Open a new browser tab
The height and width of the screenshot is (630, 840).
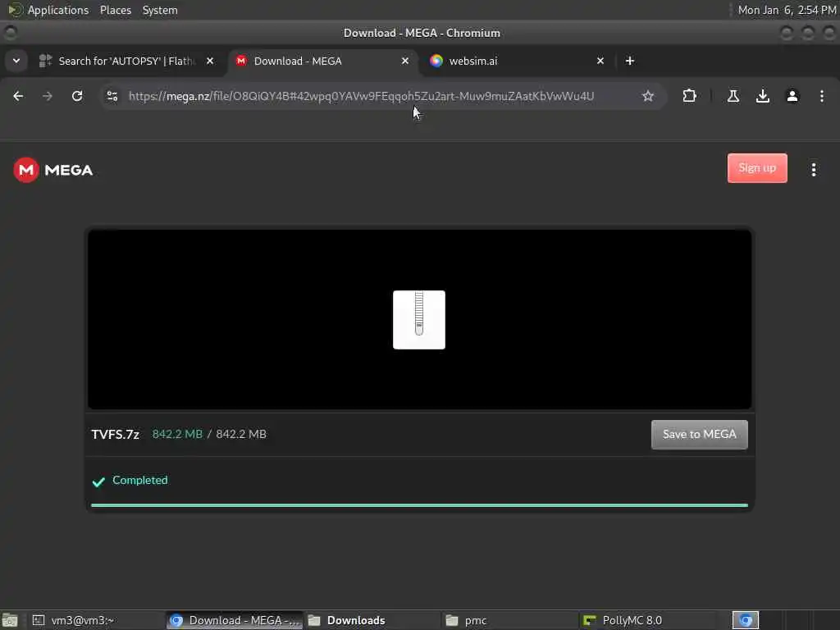pos(630,61)
